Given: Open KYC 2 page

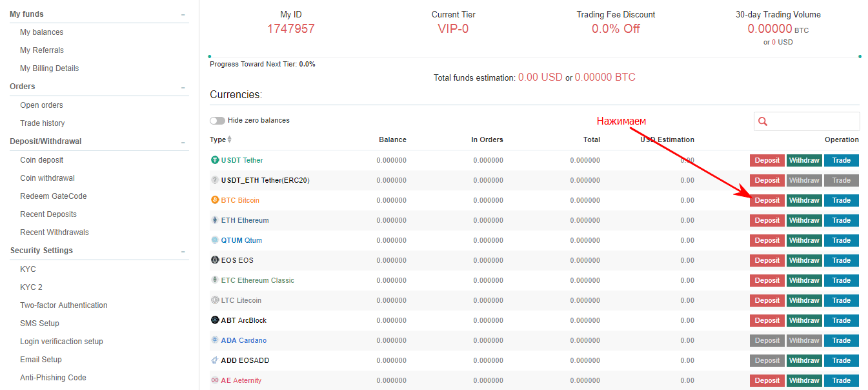Looking at the screenshot, I should tap(31, 287).
